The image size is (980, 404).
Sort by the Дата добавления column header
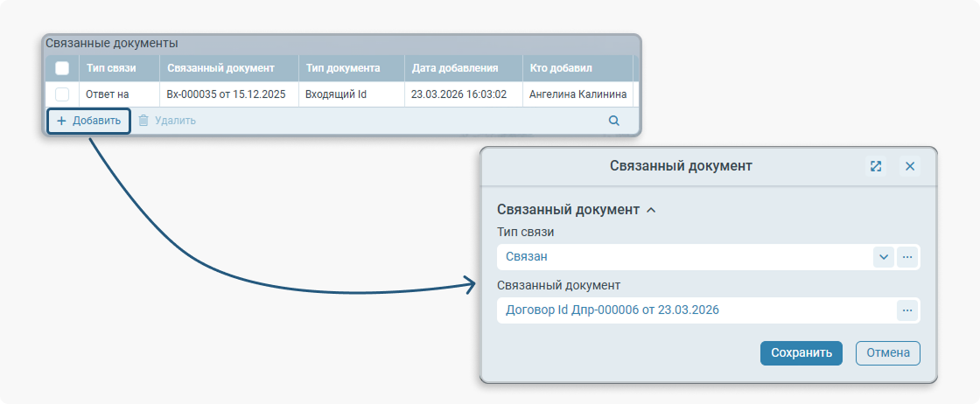click(455, 68)
